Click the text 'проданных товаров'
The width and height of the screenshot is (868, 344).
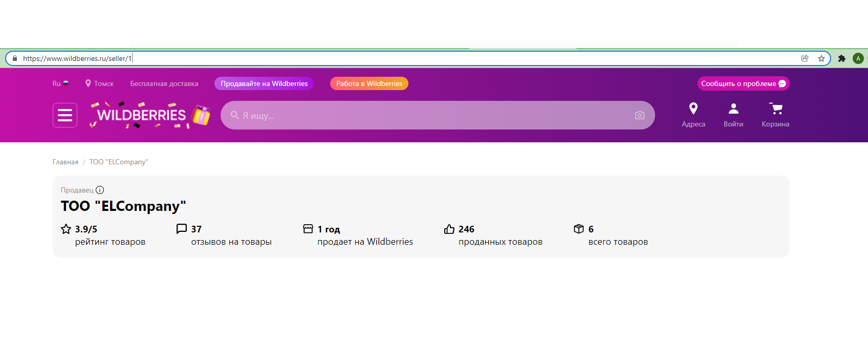501,242
